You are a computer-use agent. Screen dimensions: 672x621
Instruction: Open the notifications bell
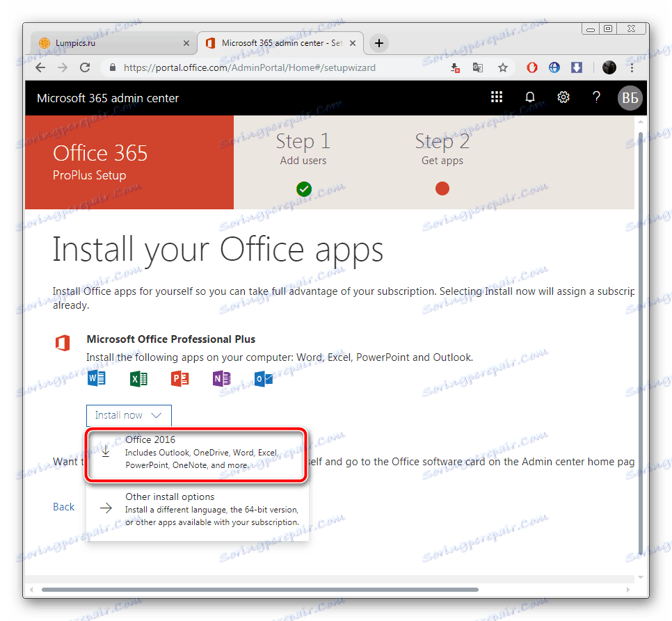(x=529, y=97)
